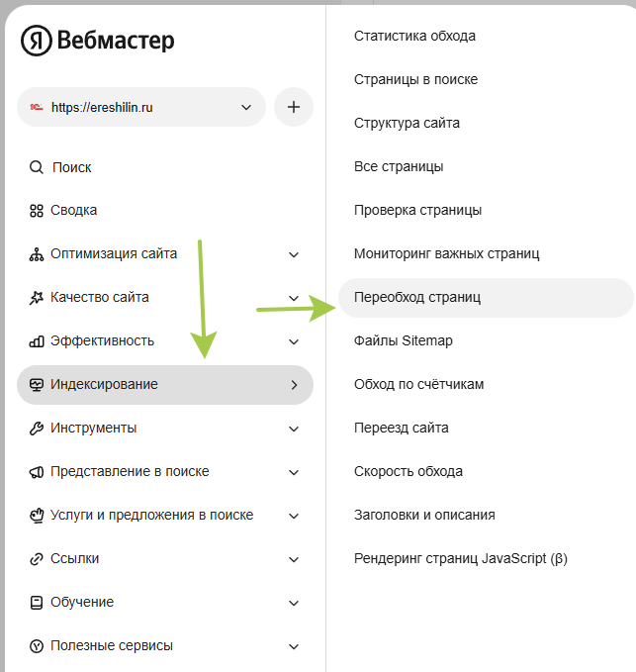Image resolution: width=636 pixels, height=672 pixels.
Task: Open Файлы Sitemap submenu item
Action: (404, 340)
